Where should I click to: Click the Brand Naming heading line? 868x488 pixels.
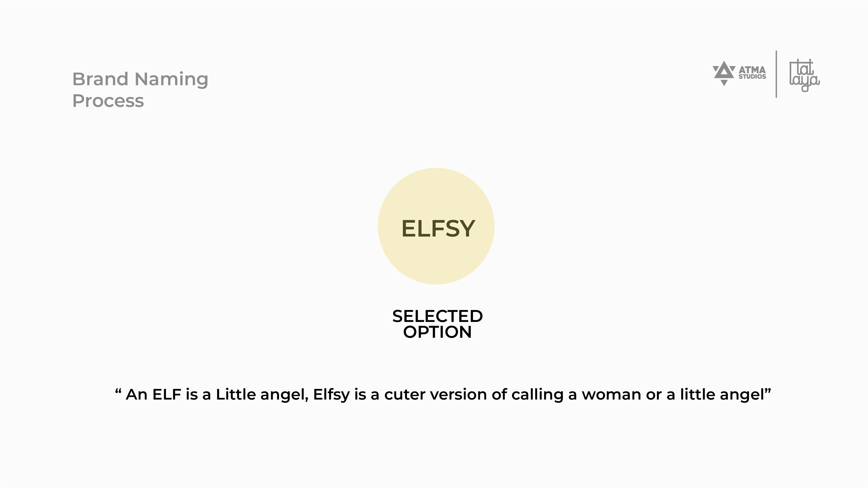tap(140, 80)
